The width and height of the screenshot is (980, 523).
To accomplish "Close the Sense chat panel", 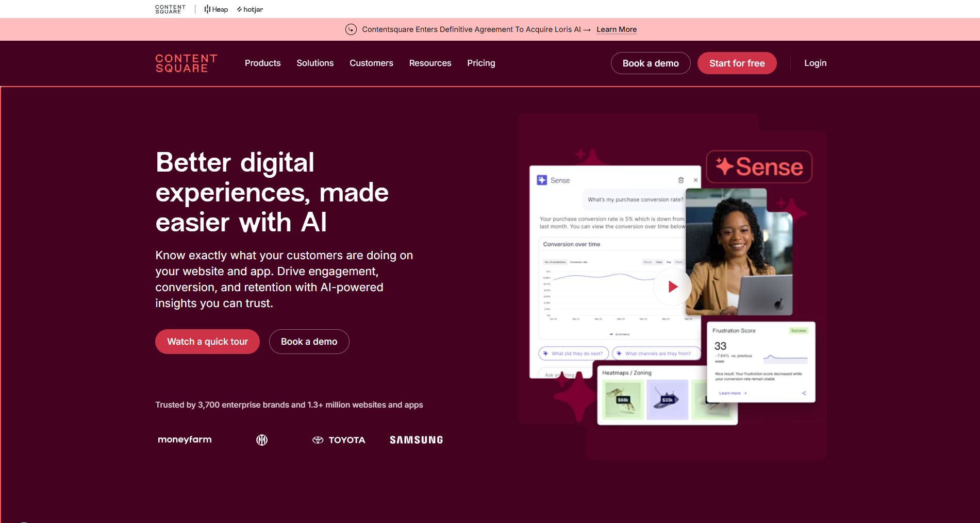I will (x=695, y=180).
